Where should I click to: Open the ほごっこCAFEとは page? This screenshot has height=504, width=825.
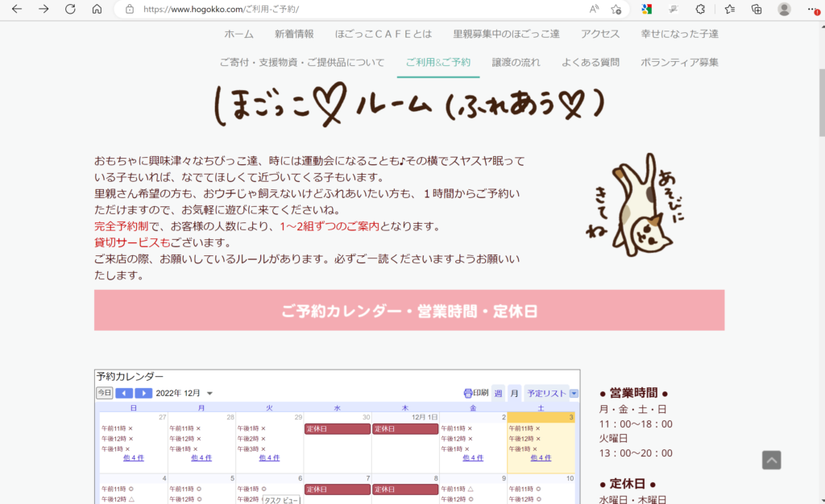[383, 34]
